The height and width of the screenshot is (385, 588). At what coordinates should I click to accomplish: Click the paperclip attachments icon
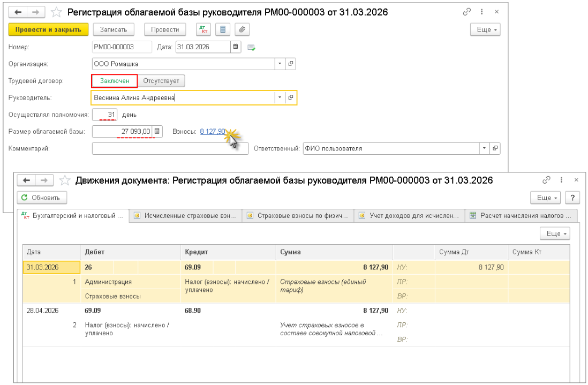(x=242, y=29)
